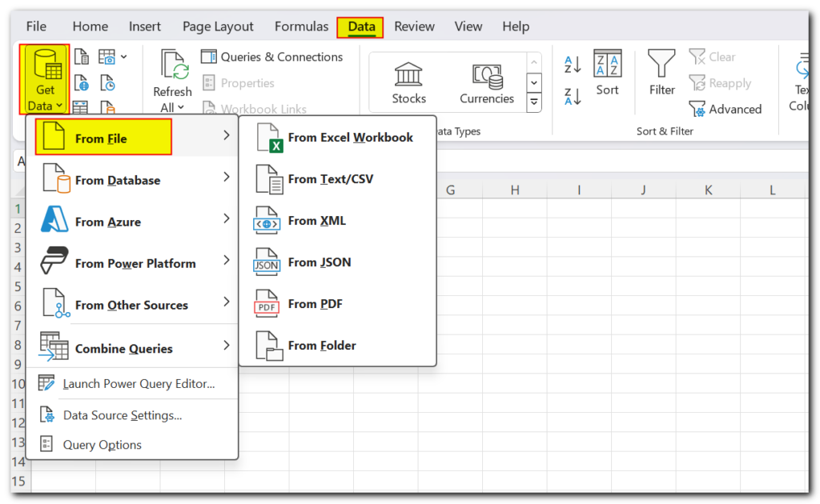820x504 pixels.
Task: Expand From Azure submenu arrow
Action: pyautogui.click(x=227, y=218)
